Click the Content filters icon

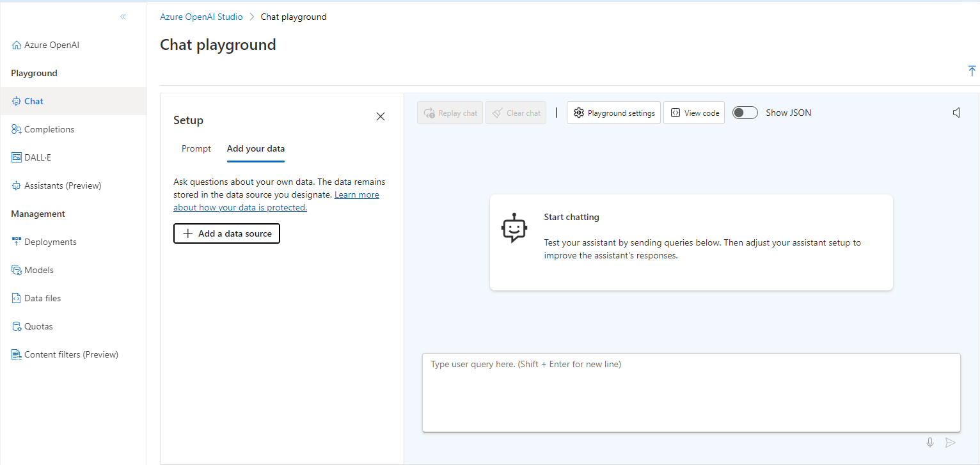click(x=17, y=354)
